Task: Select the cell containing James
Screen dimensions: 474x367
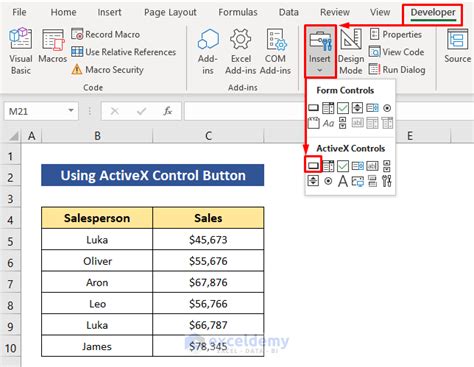Action: point(97,346)
